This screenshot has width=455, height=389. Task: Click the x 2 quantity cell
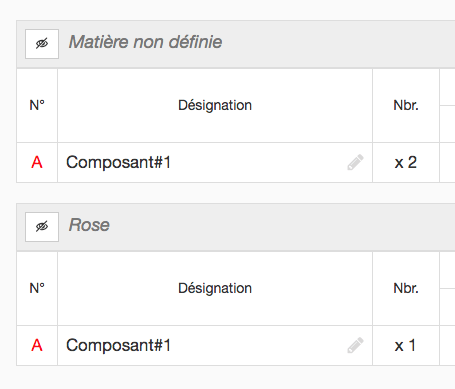(x=406, y=162)
